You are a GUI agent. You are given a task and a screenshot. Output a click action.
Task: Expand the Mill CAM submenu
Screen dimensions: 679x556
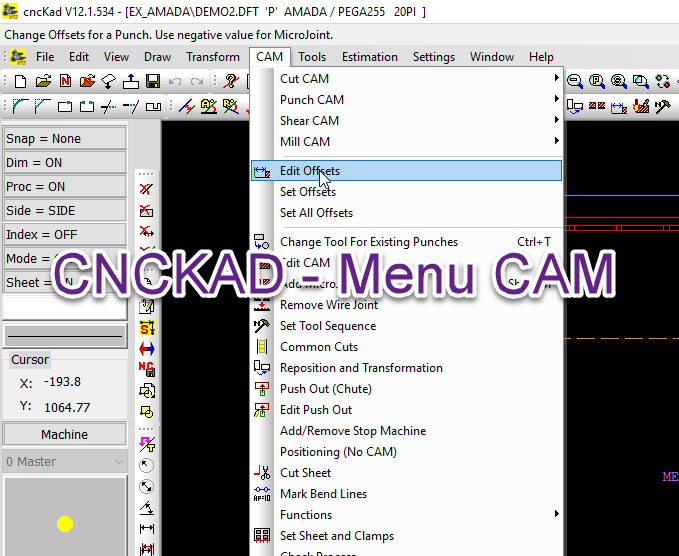click(x=406, y=142)
